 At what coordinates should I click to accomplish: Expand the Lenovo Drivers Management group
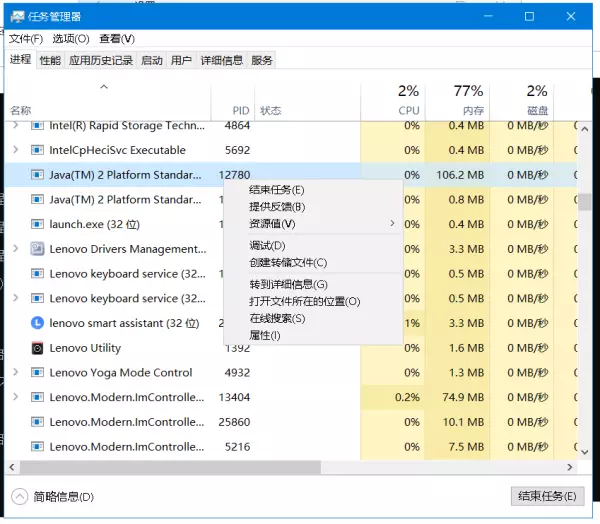(15, 248)
